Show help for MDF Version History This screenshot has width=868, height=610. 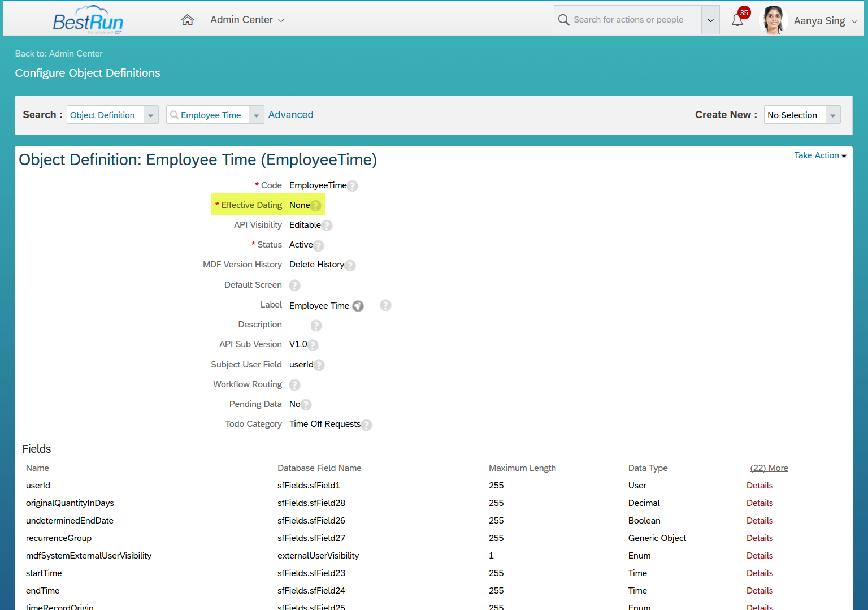[x=350, y=265]
